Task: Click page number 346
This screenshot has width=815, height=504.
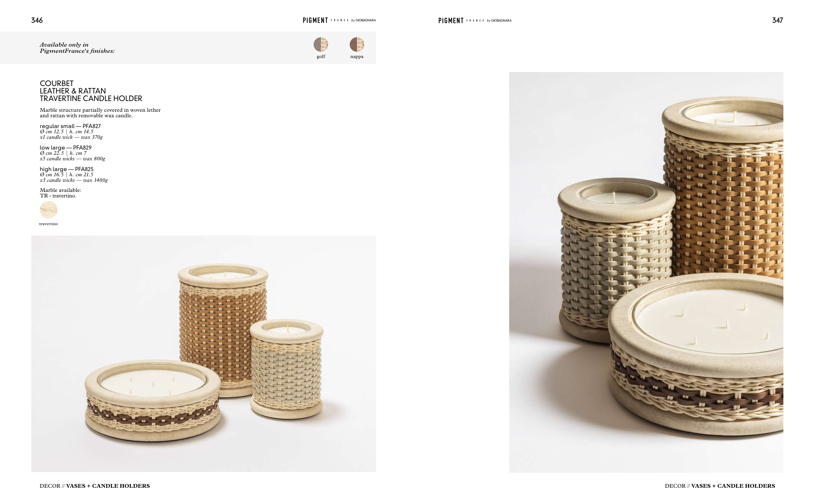Action: click(x=37, y=20)
